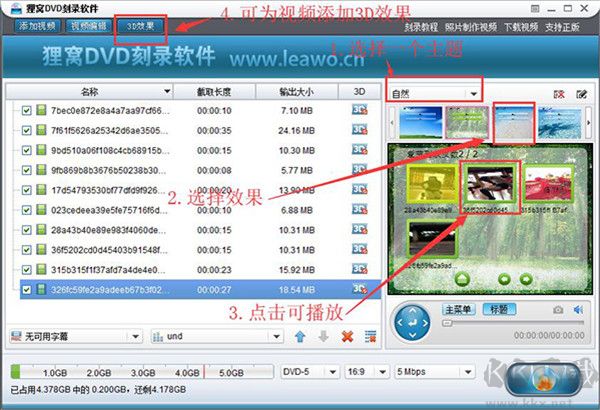Click the disc capacity usage bar
Screen dimensions: 600x410
coord(142,372)
